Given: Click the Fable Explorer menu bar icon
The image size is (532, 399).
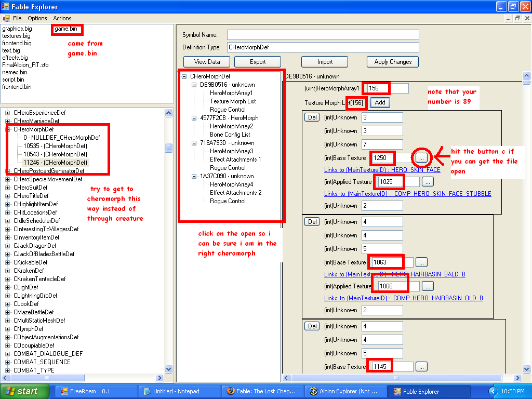Looking at the screenshot, I should tap(6, 18).
